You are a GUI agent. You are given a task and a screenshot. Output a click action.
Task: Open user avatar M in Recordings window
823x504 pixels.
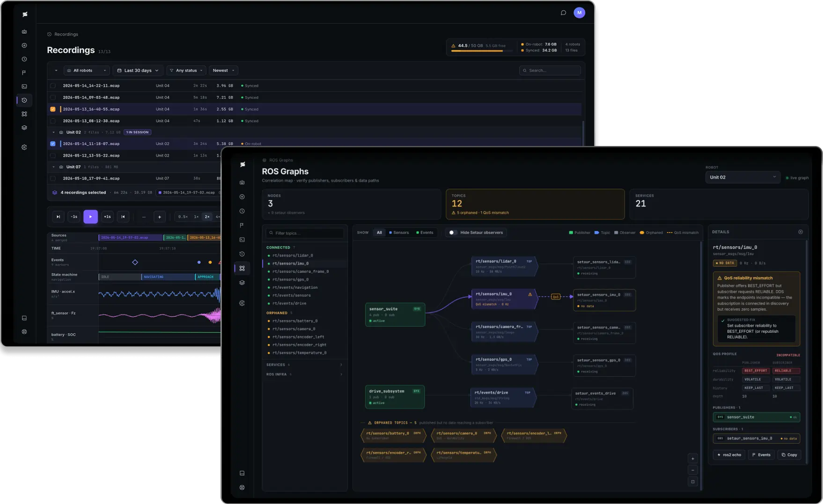point(579,13)
